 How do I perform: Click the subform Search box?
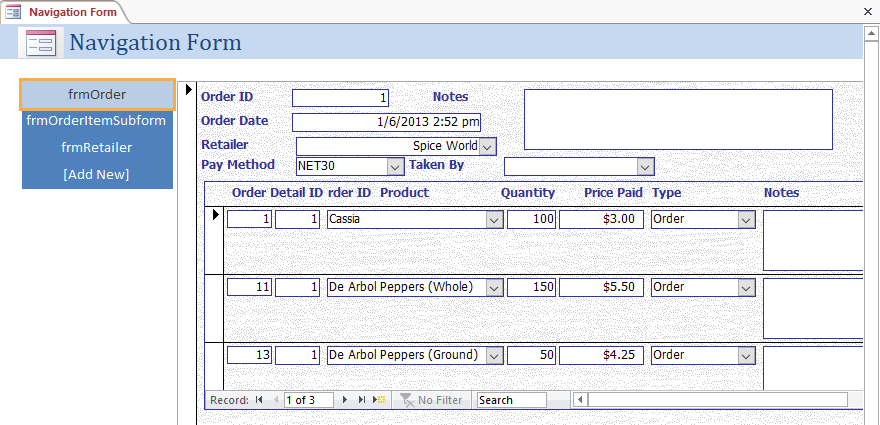tap(512, 400)
